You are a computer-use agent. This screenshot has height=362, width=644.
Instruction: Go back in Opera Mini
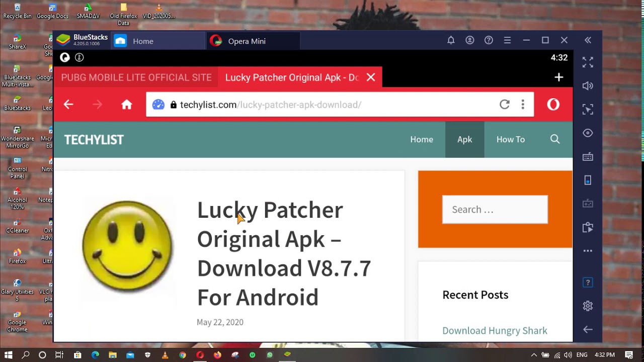click(x=68, y=105)
